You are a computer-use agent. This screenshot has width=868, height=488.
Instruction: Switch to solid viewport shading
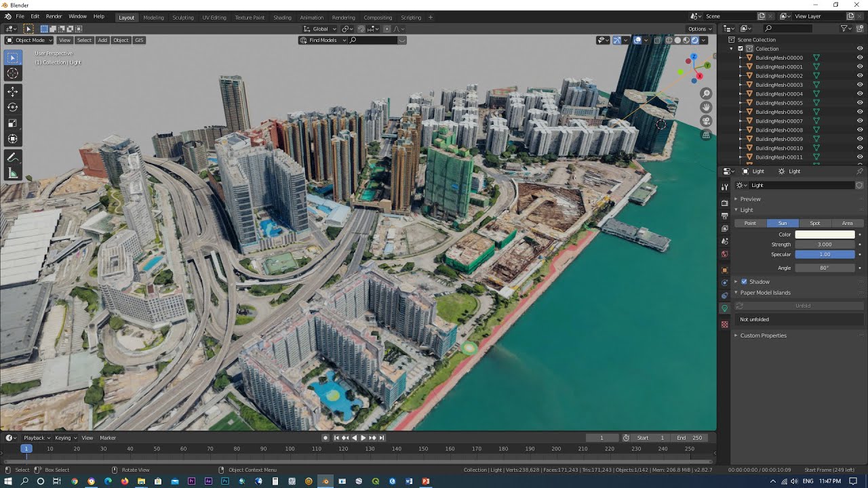pyautogui.click(x=677, y=40)
